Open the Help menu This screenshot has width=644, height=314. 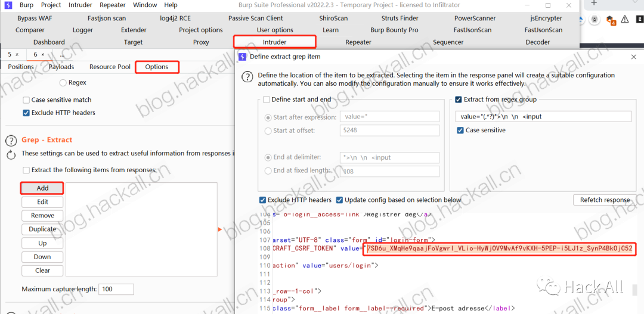[x=171, y=5]
